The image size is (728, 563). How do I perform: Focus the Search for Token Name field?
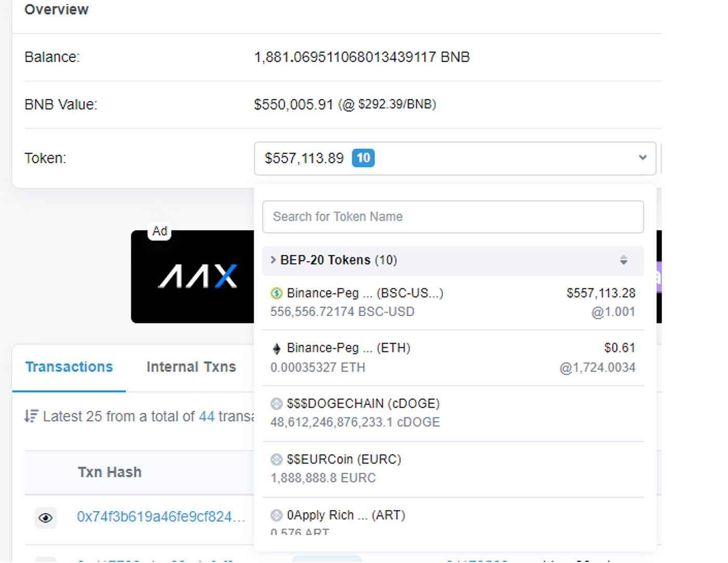(453, 217)
